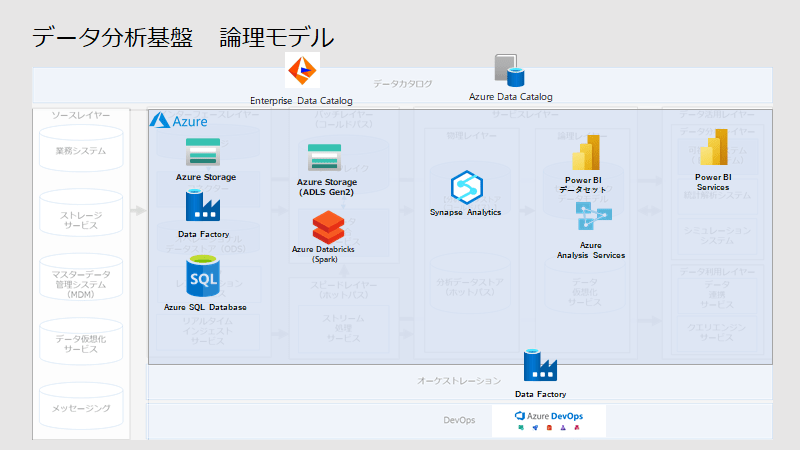Select the オーケストレーション label
Screen dimensions: 800x450
(x=459, y=381)
